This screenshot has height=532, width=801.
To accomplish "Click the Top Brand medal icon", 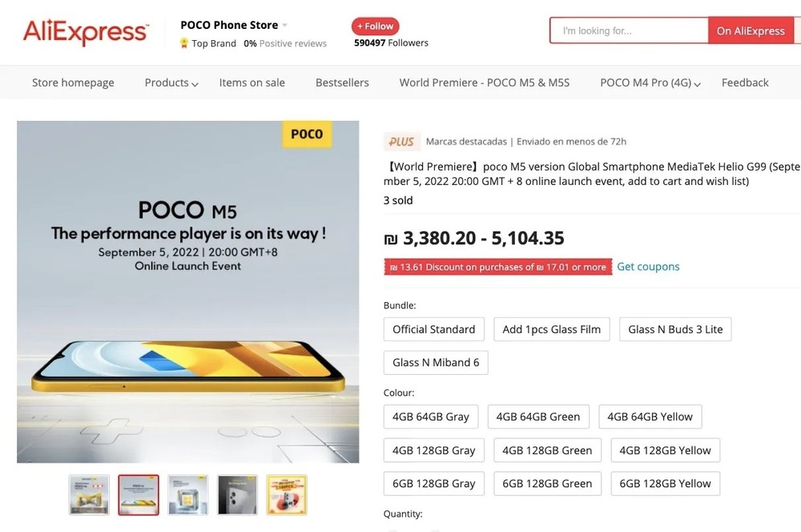I will point(184,43).
